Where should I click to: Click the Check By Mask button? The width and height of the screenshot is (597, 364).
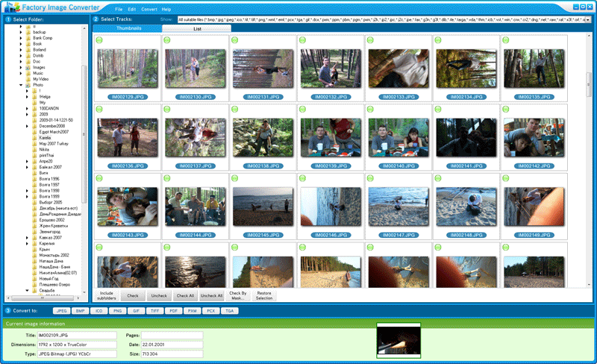click(238, 295)
